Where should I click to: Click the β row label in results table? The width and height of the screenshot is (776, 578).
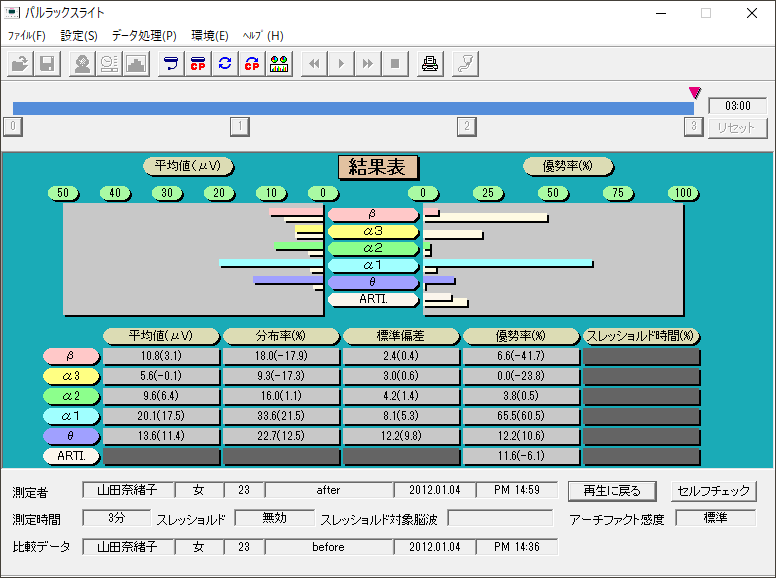tap(71, 356)
